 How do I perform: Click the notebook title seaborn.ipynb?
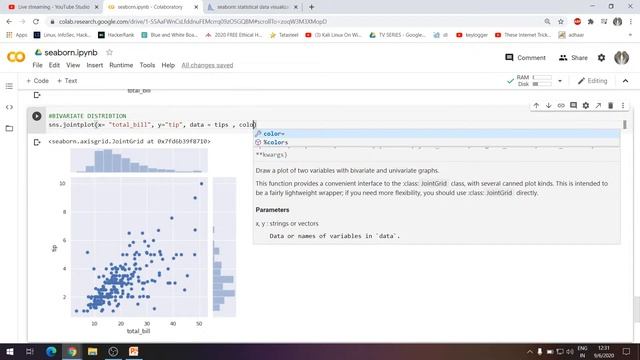point(71,52)
